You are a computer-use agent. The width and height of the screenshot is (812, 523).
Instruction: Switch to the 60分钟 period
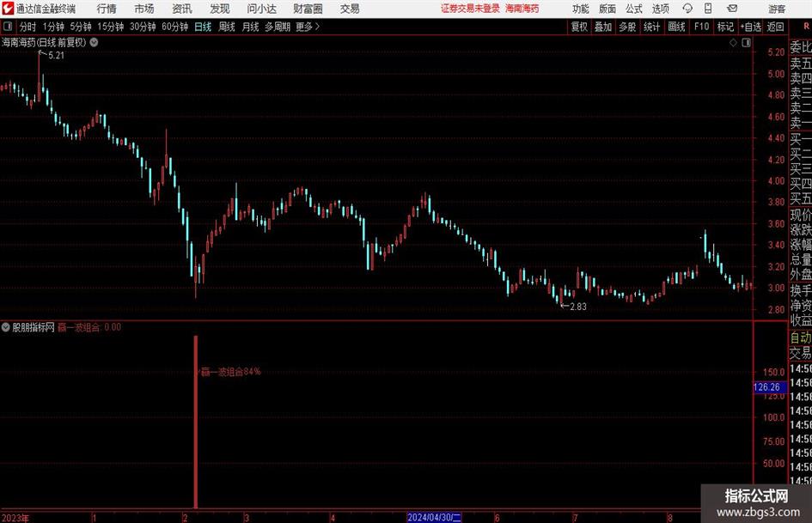click(x=174, y=27)
